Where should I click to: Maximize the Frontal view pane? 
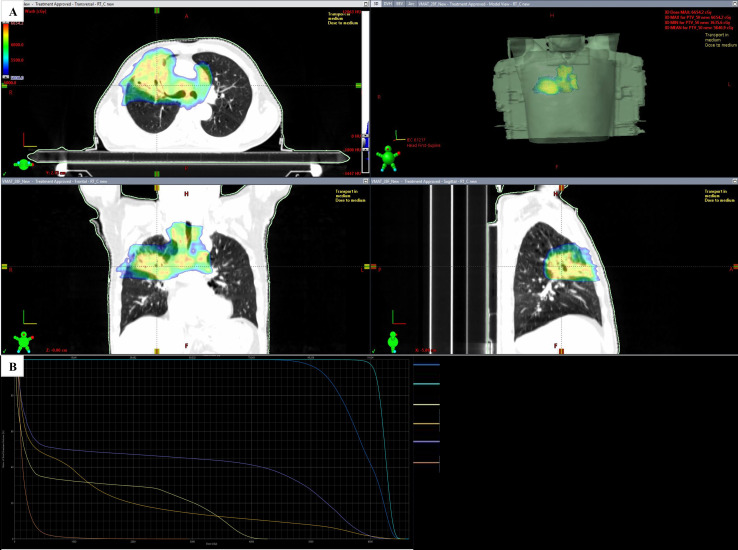tap(366, 181)
